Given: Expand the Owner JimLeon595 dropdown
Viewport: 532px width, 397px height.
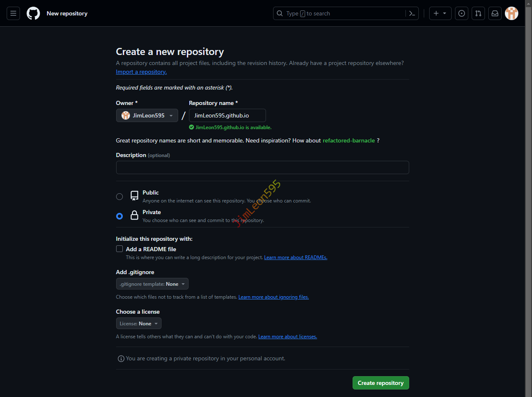Looking at the screenshot, I should (x=147, y=115).
